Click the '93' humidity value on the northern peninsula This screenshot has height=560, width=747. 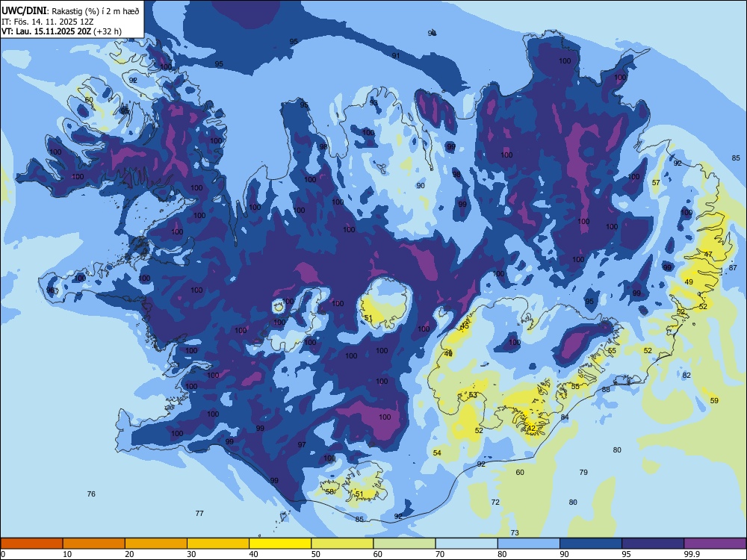click(374, 102)
